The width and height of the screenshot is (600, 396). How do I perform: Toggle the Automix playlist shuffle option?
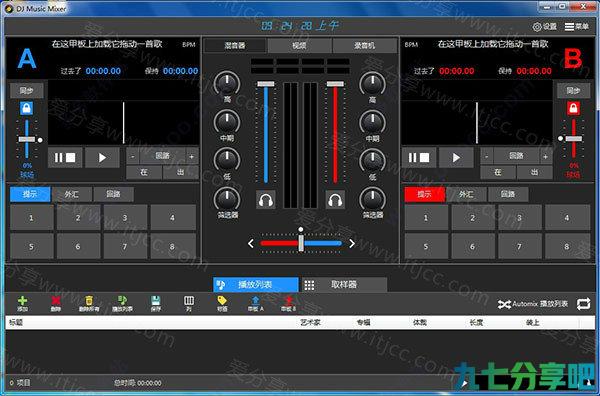coord(533,304)
